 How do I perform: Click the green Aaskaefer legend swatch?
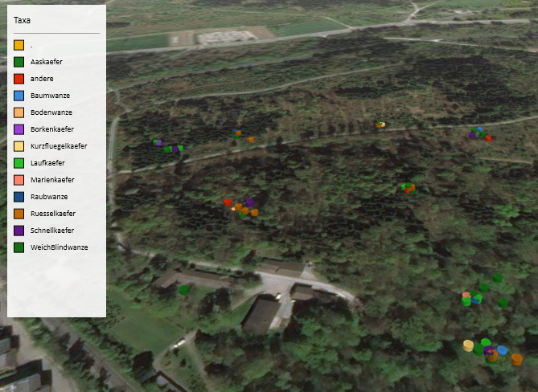pos(18,62)
